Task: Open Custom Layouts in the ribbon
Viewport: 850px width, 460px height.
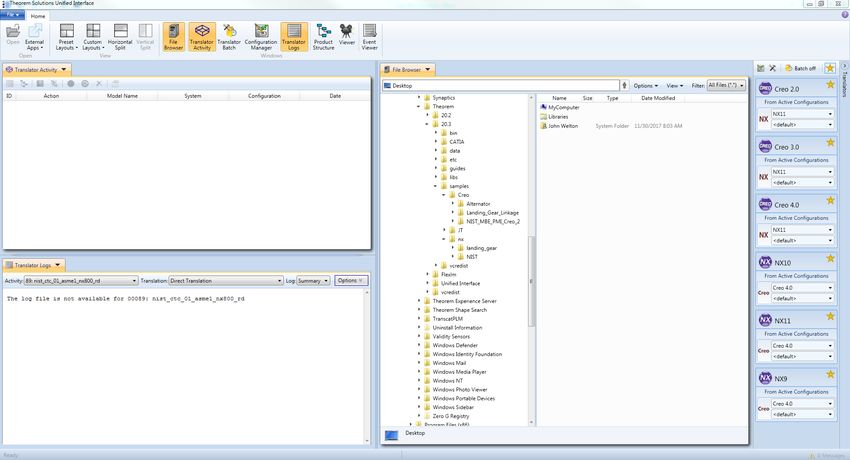Action: [93, 37]
